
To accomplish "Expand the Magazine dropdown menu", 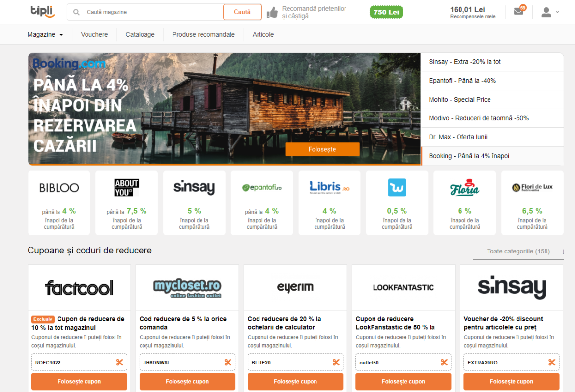I will pos(45,35).
